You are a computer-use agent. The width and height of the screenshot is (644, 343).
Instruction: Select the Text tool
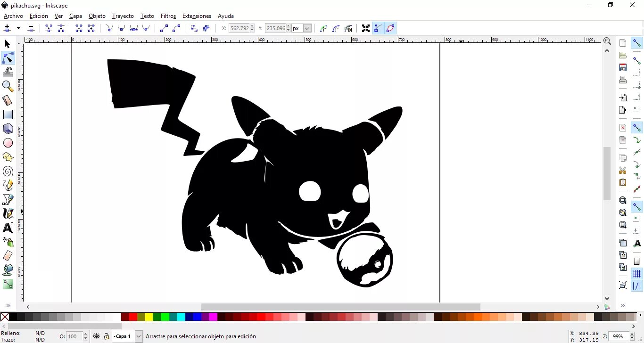click(8, 228)
